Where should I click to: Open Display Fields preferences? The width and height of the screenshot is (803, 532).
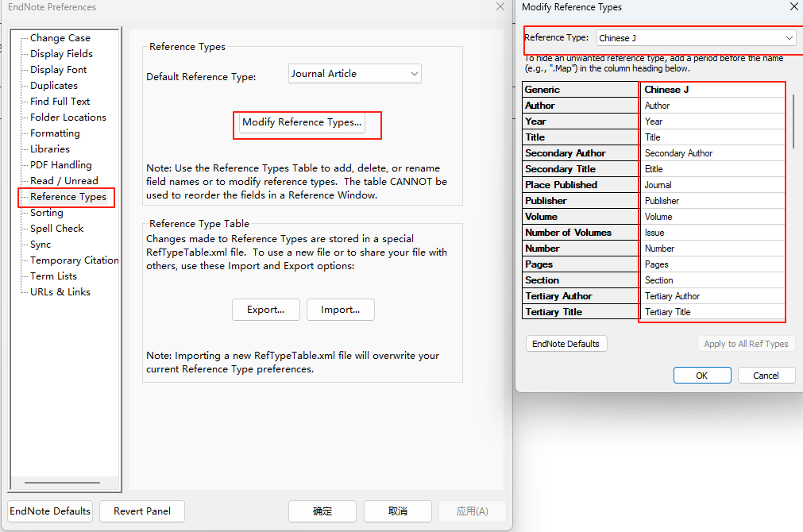point(61,54)
